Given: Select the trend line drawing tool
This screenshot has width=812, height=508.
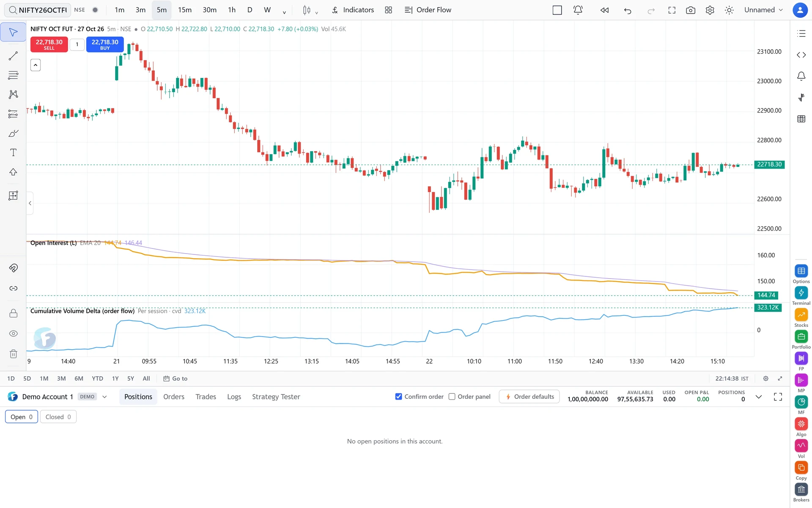Looking at the screenshot, I should click(x=13, y=56).
